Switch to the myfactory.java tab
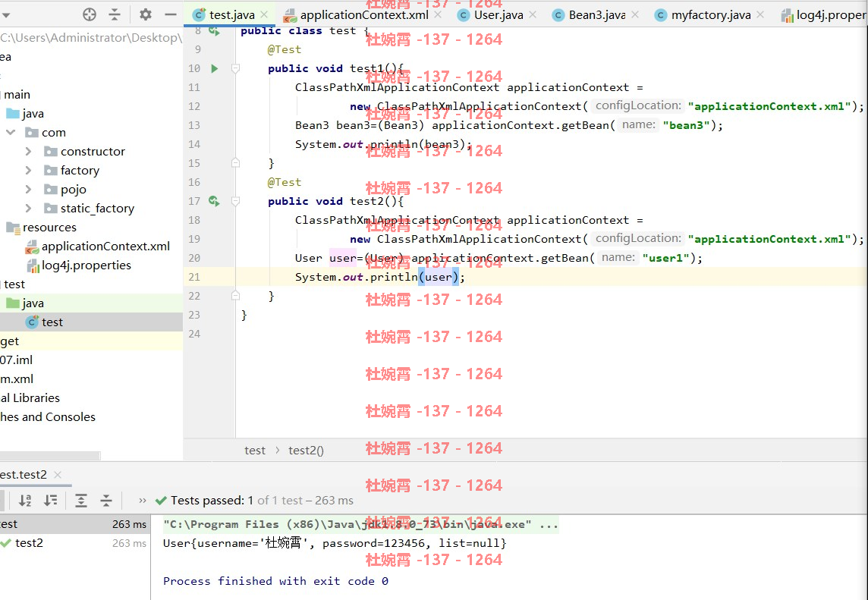Screen dimensions: 868x600 coord(711,15)
